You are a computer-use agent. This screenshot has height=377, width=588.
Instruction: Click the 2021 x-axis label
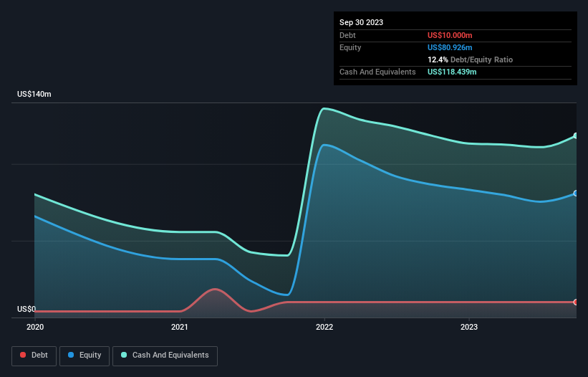pos(180,327)
